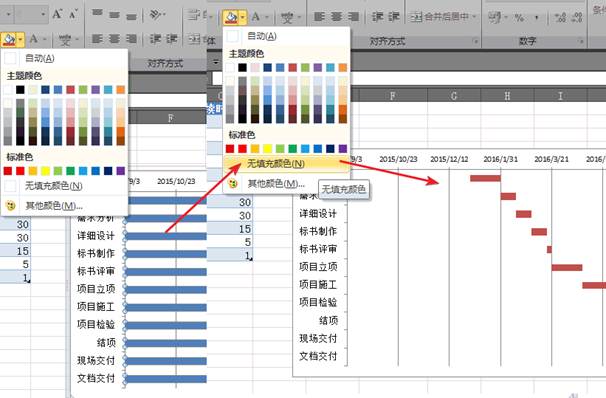This screenshot has height=398, width=606.
Task: Open the 合并后居中 dropdown arrow
Action: click(474, 17)
